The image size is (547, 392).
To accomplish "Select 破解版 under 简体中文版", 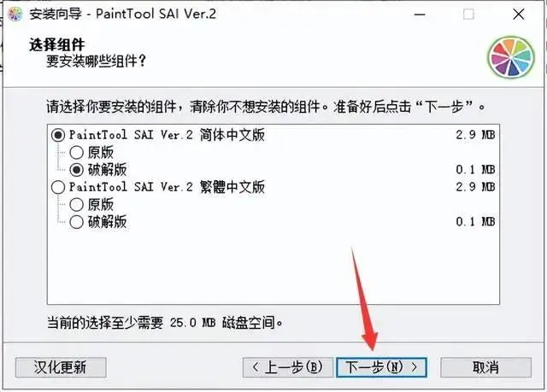I will pyautogui.click(x=76, y=170).
